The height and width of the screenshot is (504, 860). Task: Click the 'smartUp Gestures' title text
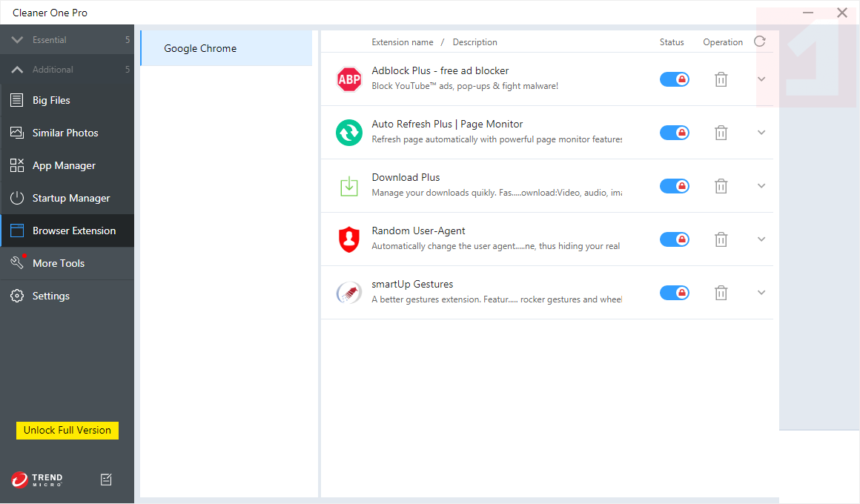412,284
